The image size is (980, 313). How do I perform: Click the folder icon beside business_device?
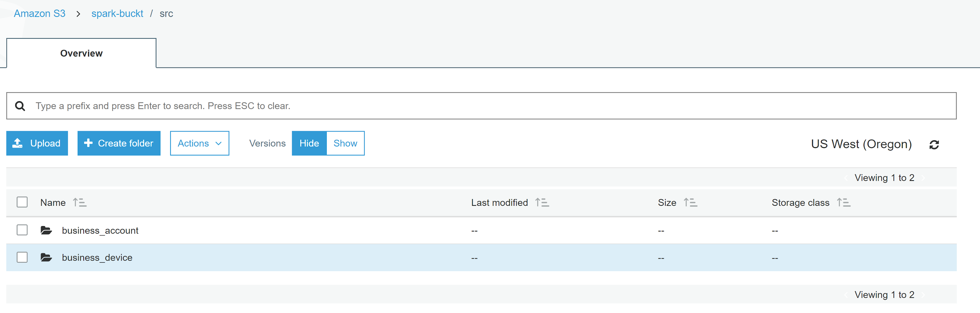click(x=46, y=257)
